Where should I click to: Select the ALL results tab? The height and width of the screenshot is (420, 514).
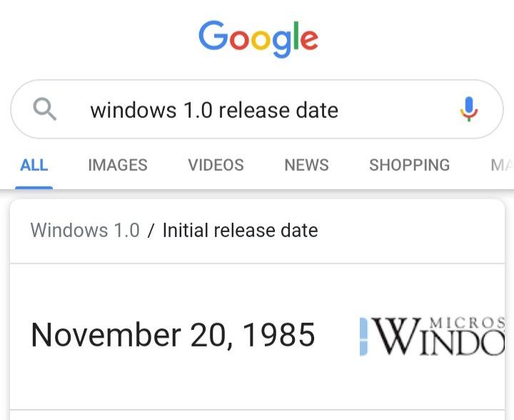34,165
